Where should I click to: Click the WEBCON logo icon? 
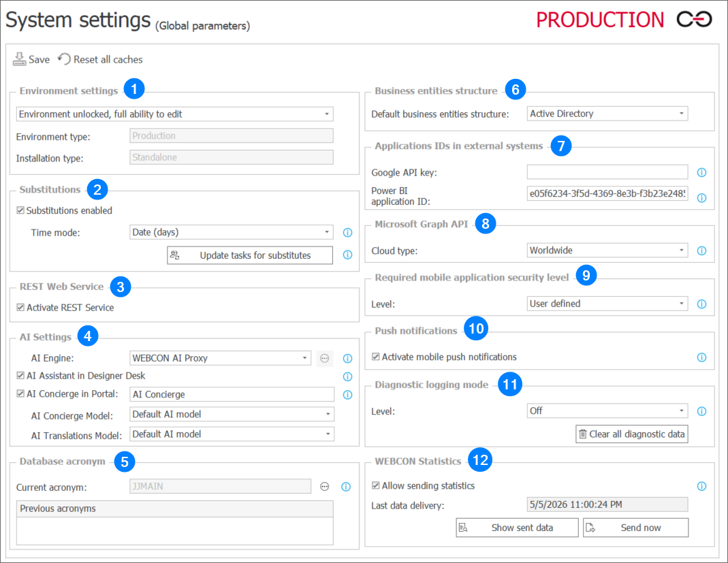tap(694, 20)
